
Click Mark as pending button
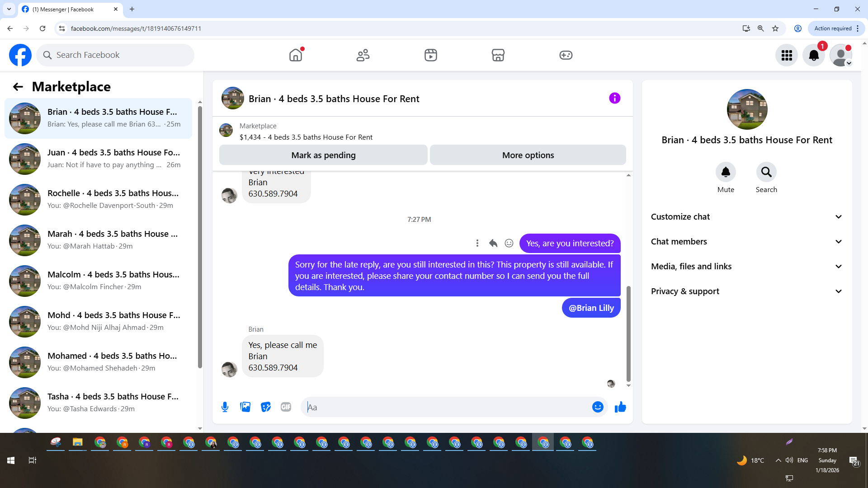tap(323, 155)
